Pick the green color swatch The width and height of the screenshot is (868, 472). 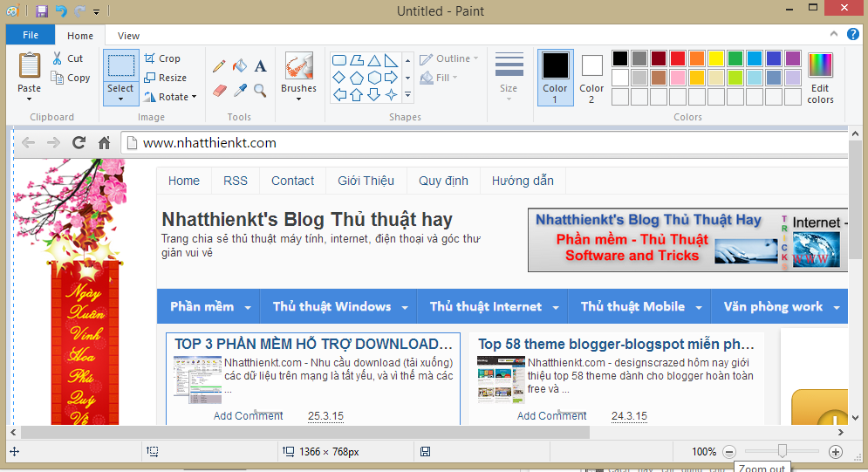point(735,58)
